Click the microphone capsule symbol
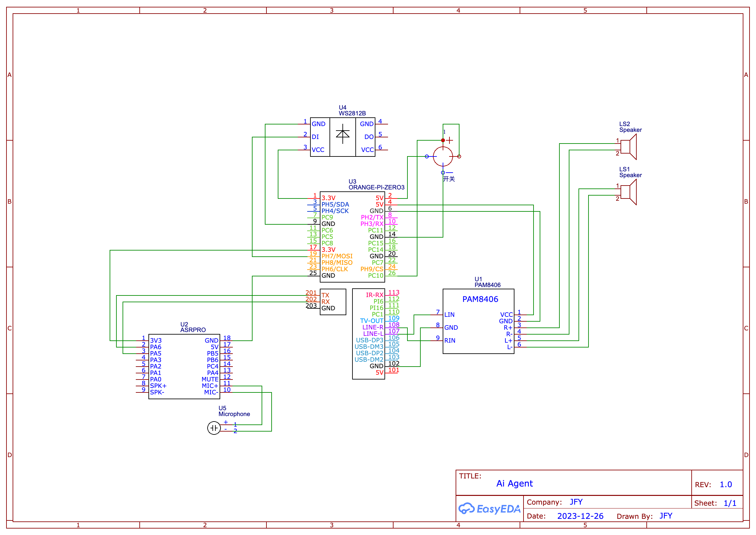The image size is (756, 535). pos(214,428)
